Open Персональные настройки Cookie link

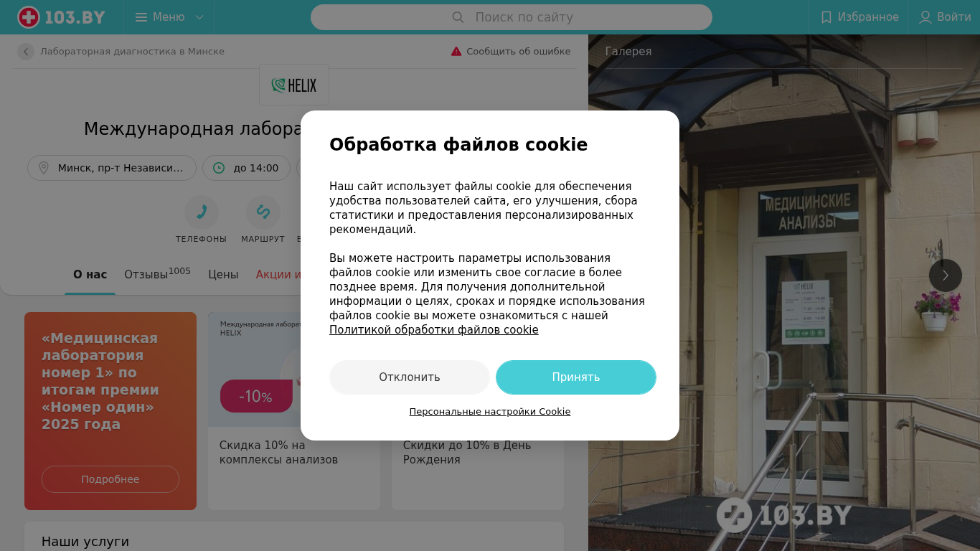(490, 412)
